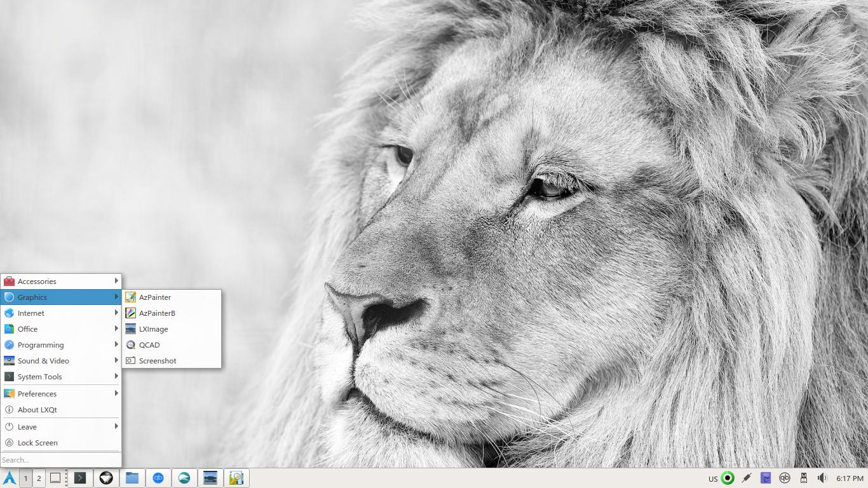This screenshot has height=488, width=868.
Task: Click the green circular tray icon
Action: [x=728, y=478]
